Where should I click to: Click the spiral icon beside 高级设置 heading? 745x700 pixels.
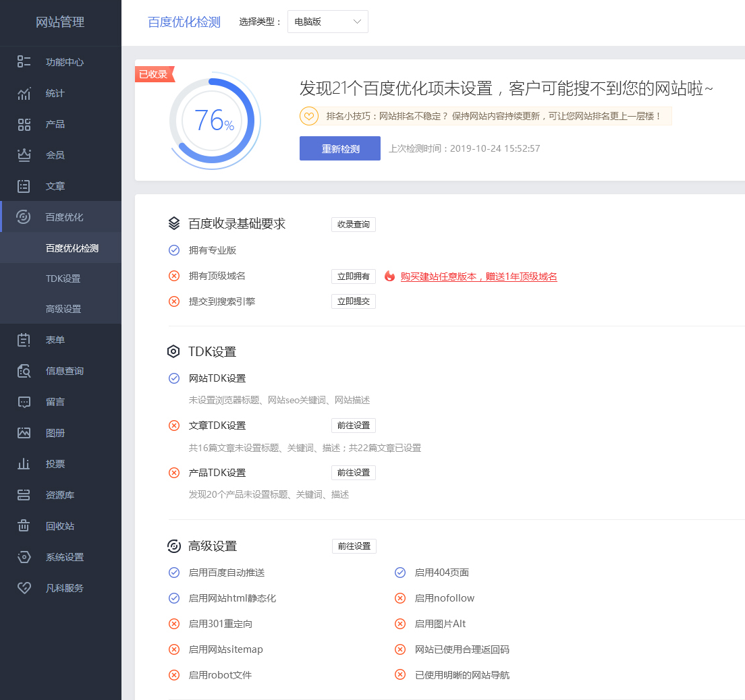[174, 546]
